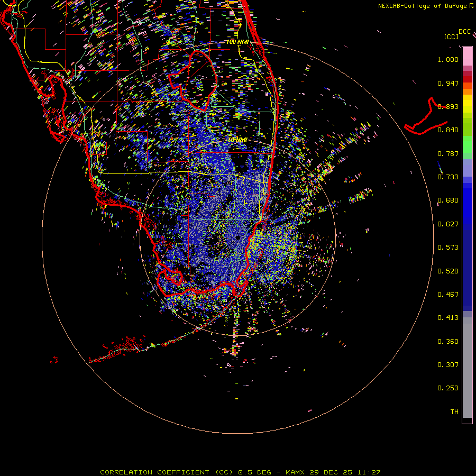Click the 0.840 scale value

(x=448, y=130)
